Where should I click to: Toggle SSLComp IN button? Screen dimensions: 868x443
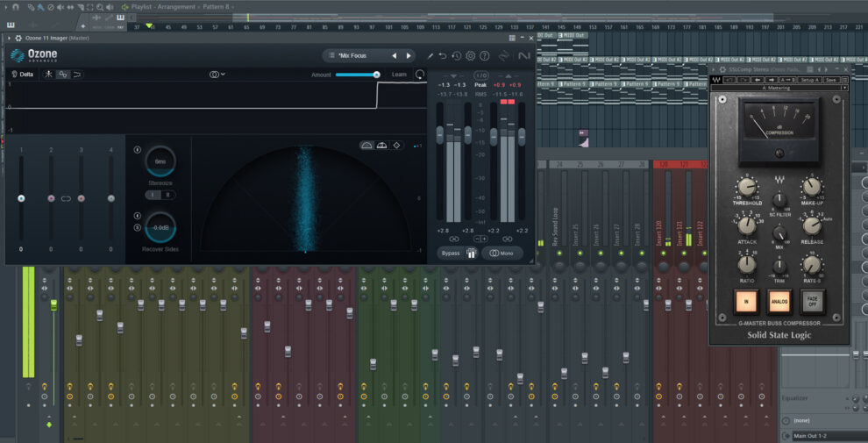coord(745,302)
